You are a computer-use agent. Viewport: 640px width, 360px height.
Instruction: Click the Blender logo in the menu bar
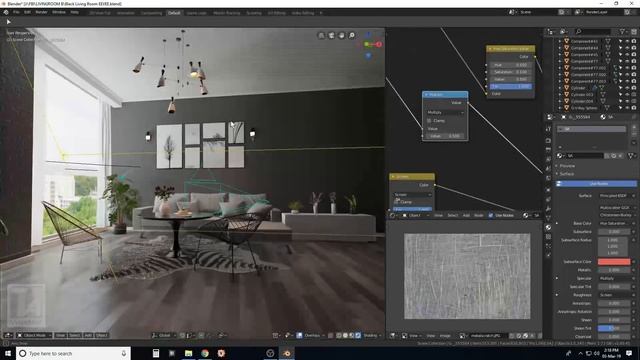coord(6,12)
